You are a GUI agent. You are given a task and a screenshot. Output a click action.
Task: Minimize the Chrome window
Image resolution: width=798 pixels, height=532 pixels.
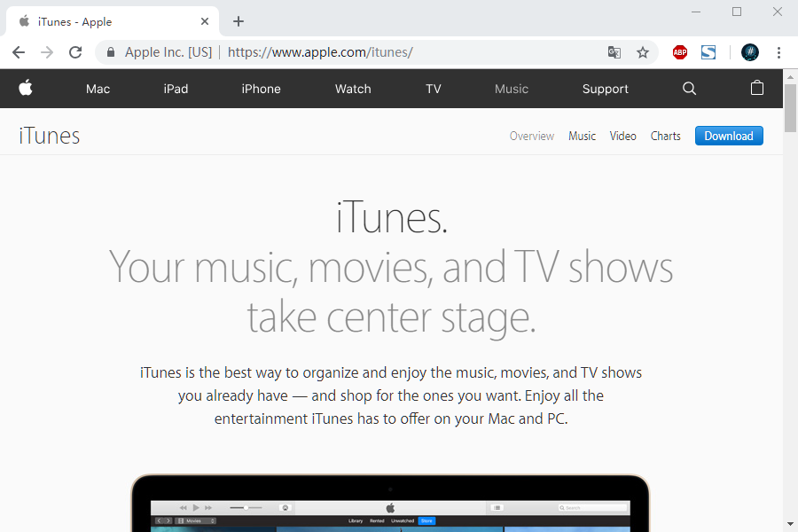click(696, 12)
